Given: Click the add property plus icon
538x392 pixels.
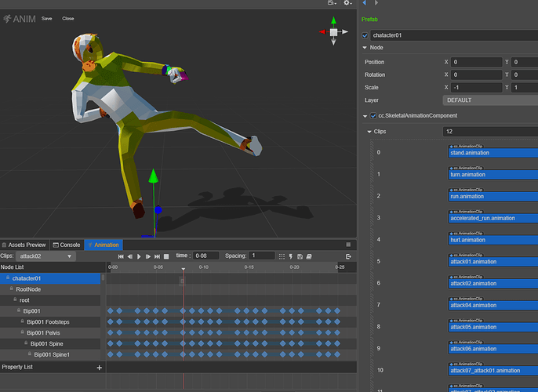Looking at the screenshot, I should (x=99, y=367).
